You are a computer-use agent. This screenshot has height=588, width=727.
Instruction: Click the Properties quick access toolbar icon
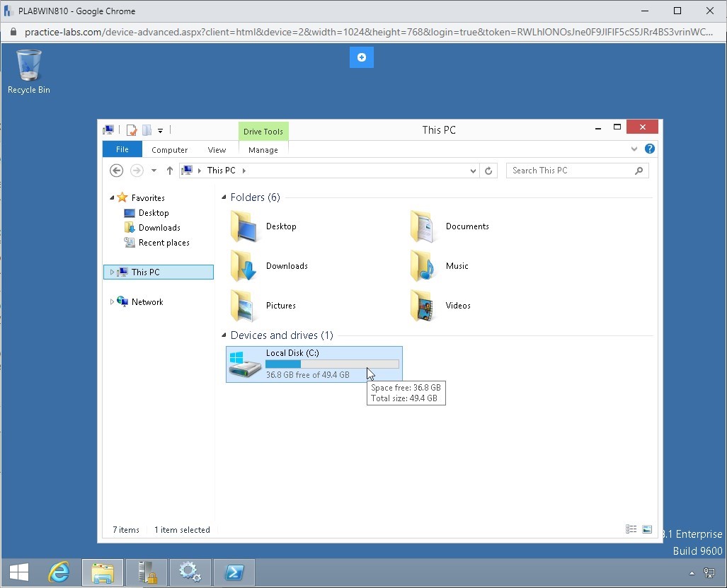[132, 130]
